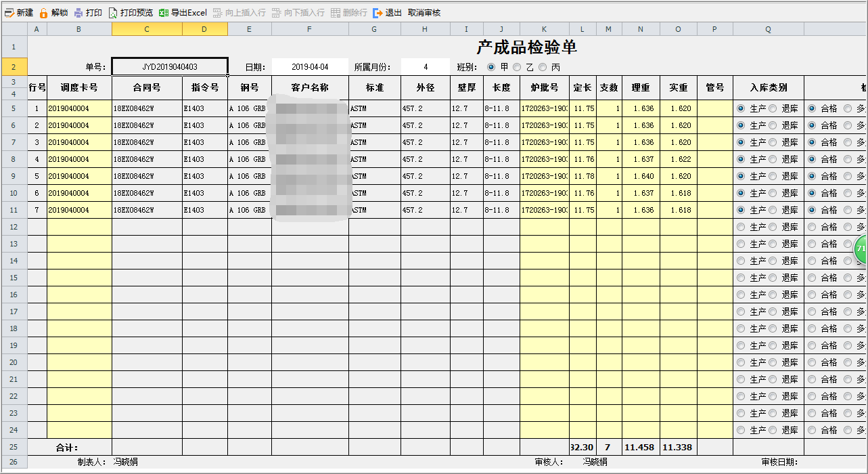Select 合格 radio in sheet row 24
The image size is (868, 474).
(811, 430)
